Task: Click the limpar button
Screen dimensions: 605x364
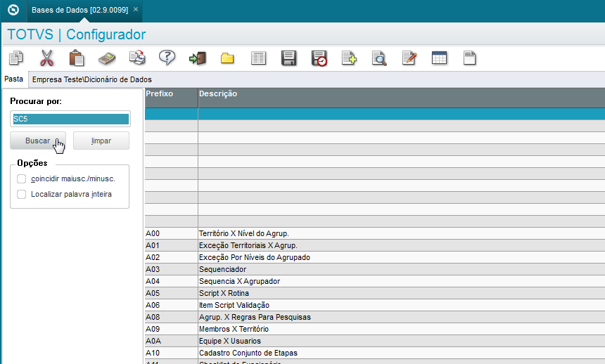Action: (101, 141)
